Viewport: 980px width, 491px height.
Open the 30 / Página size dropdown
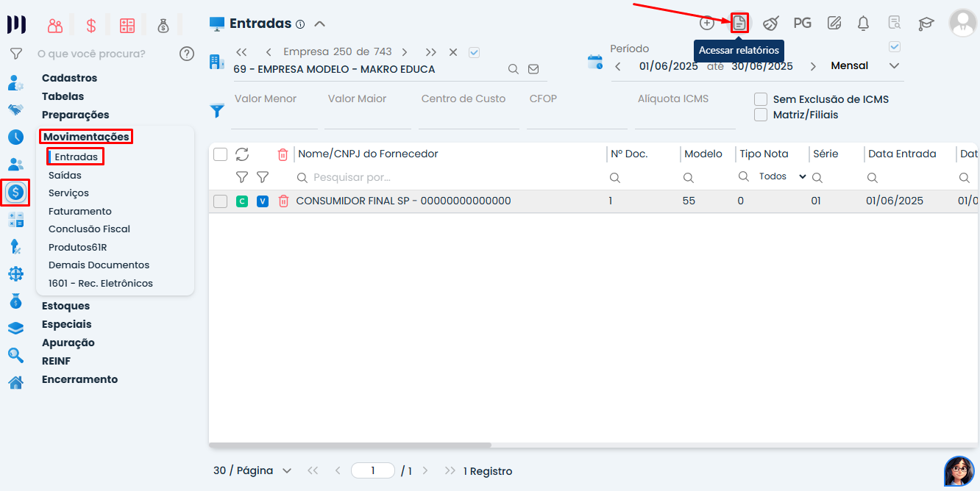pyautogui.click(x=252, y=471)
